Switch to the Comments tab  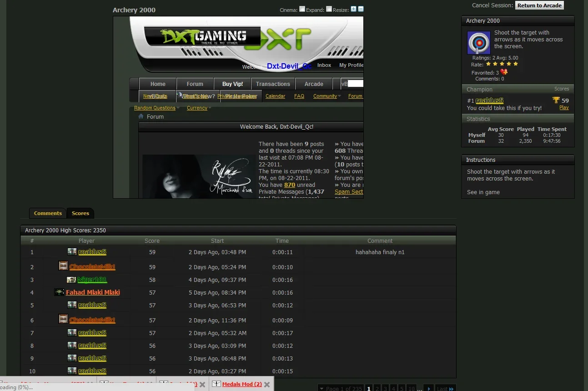click(x=48, y=213)
